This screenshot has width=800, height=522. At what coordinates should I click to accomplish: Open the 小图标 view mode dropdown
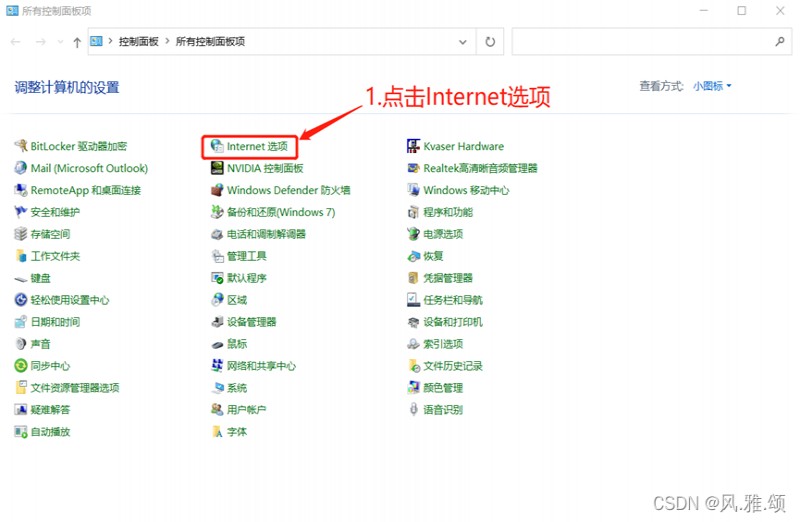pos(712,86)
